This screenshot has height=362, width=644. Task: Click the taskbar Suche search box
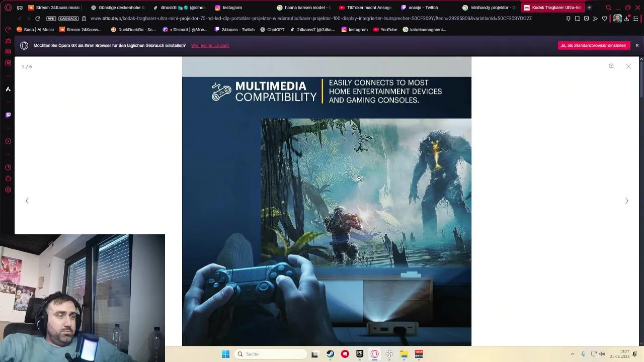271,354
